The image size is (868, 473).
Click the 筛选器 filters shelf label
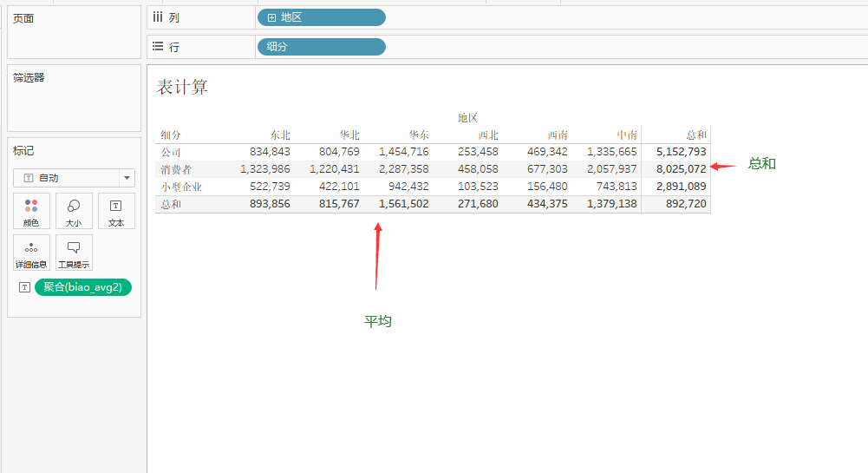coord(29,77)
